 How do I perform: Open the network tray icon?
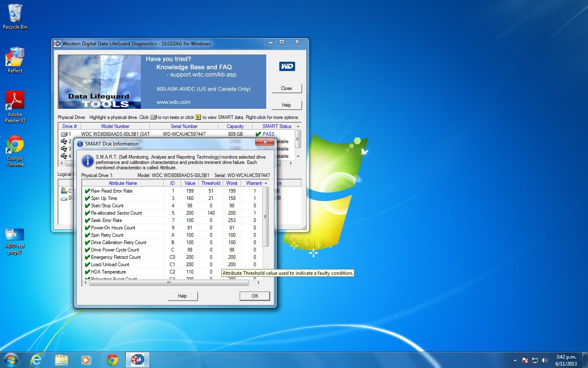coord(535,360)
